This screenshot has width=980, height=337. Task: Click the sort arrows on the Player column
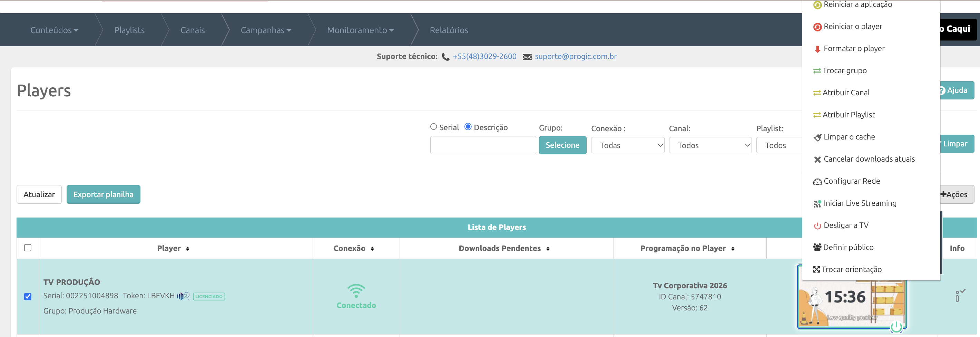pos(188,249)
